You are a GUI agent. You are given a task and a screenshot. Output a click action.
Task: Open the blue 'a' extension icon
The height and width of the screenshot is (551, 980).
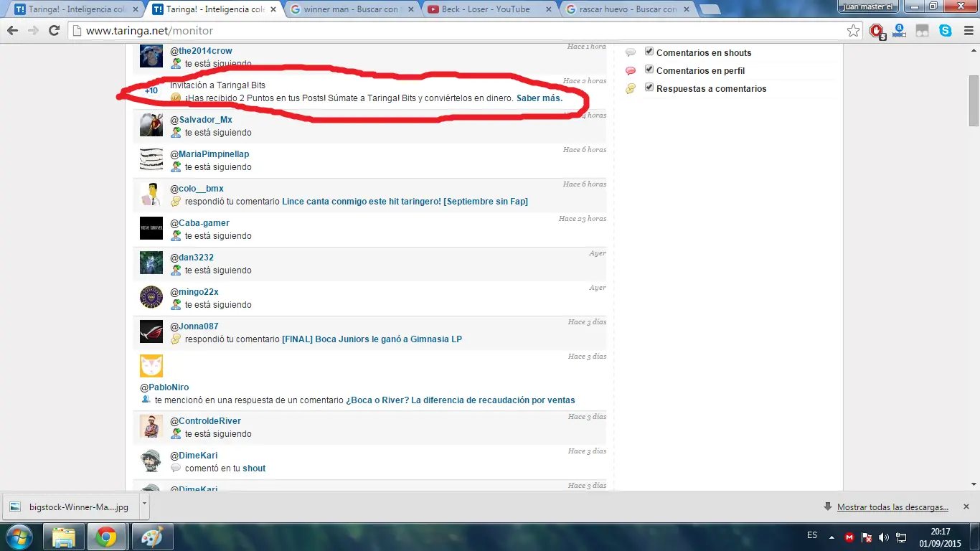(x=900, y=31)
